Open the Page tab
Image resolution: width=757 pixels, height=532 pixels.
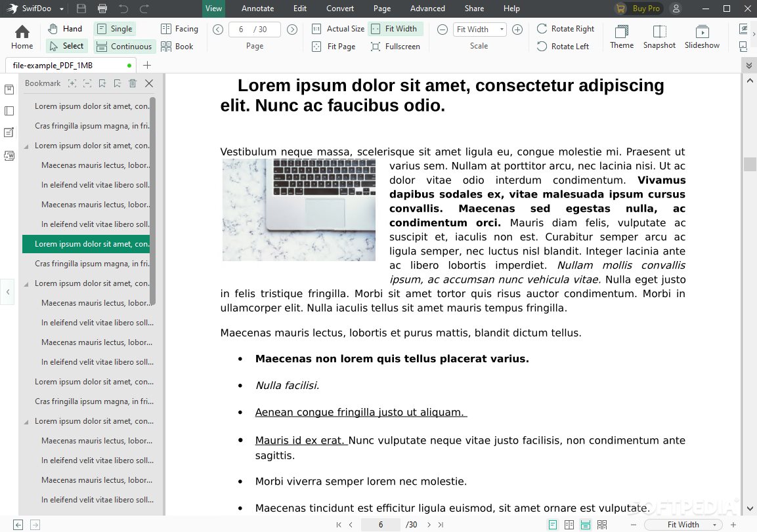tap(382, 8)
